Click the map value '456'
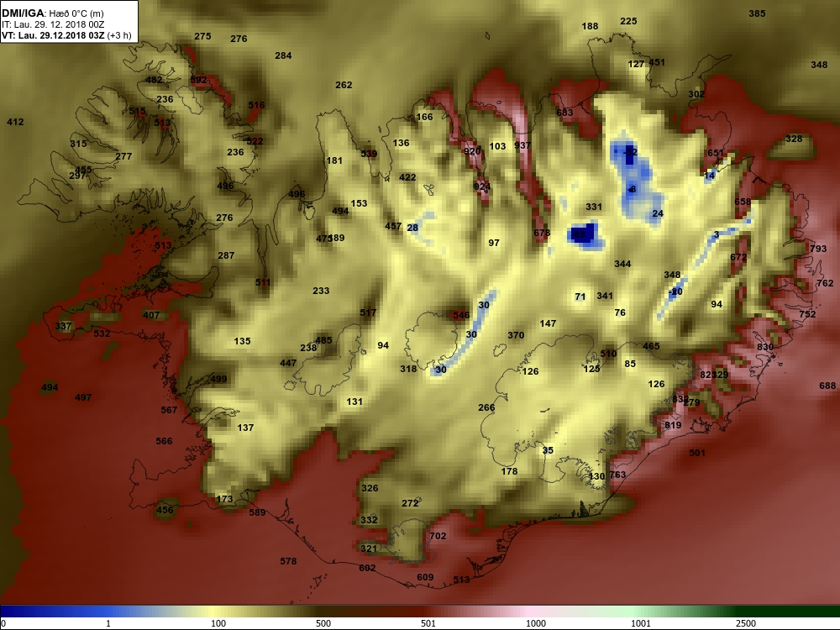Screen dimensions: 840x630 [x=165, y=510]
